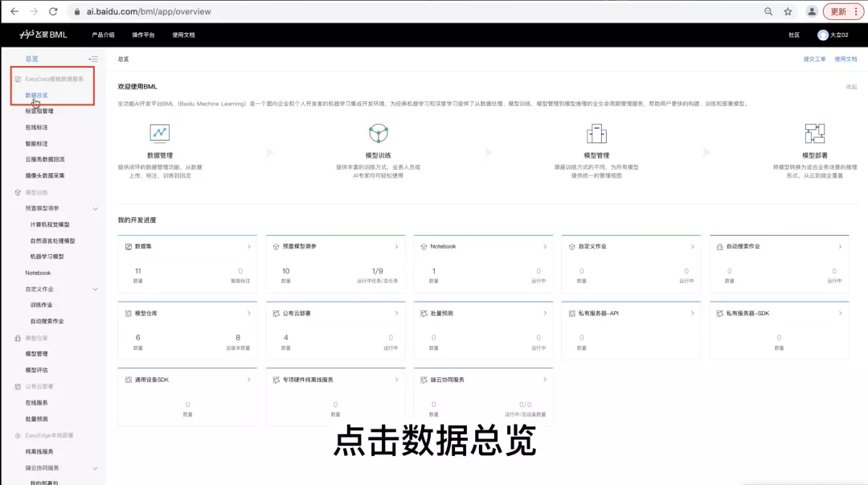Open 训练作业 in the sidebar
868x485 pixels.
42,305
